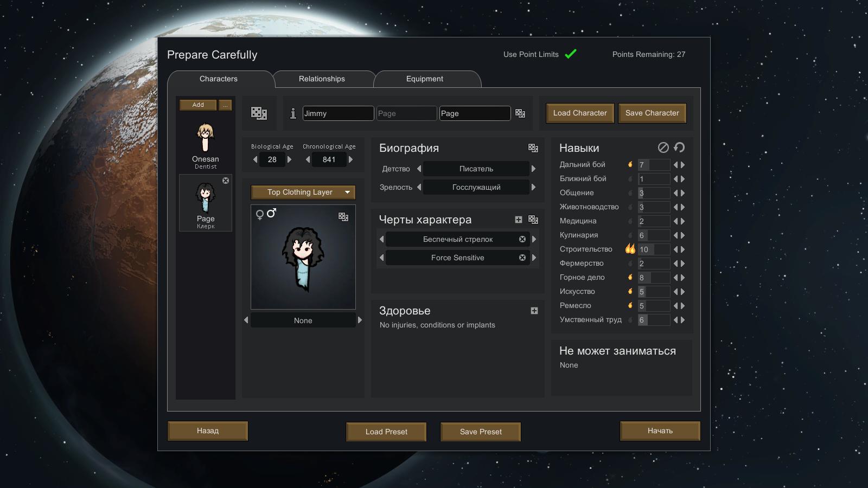The image size is (868, 488).
Task: Select previous Зрелость backstory
Action: [419, 187]
